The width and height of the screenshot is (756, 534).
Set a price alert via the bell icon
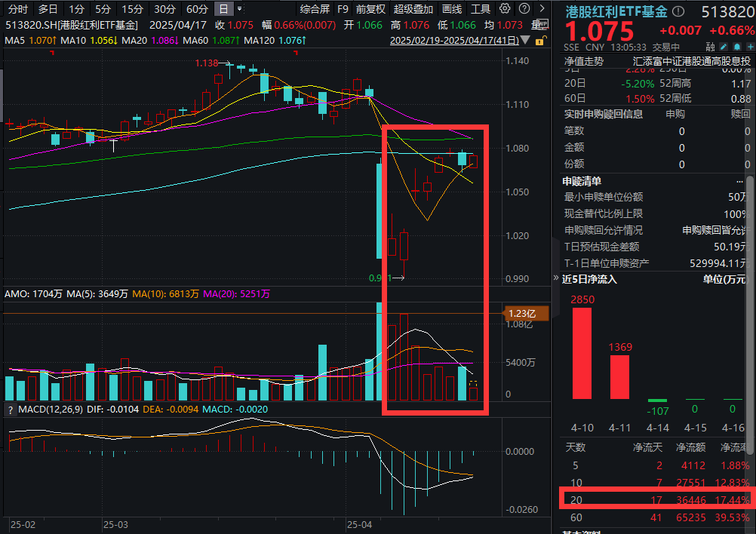(x=737, y=45)
